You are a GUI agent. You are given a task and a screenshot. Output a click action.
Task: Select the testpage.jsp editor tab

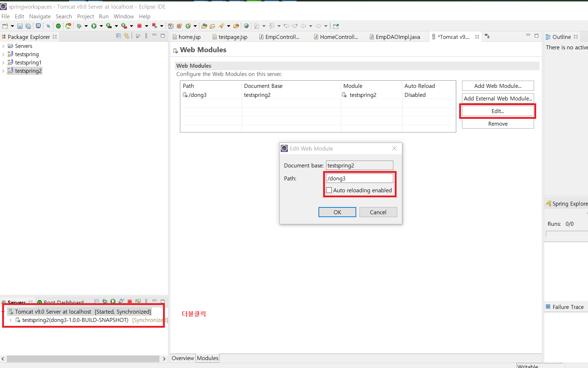pos(230,37)
